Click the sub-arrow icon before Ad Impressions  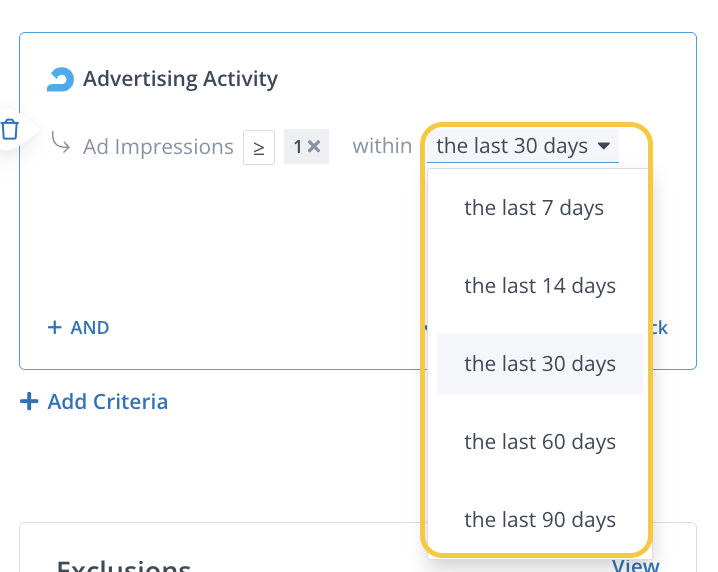(60, 145)
